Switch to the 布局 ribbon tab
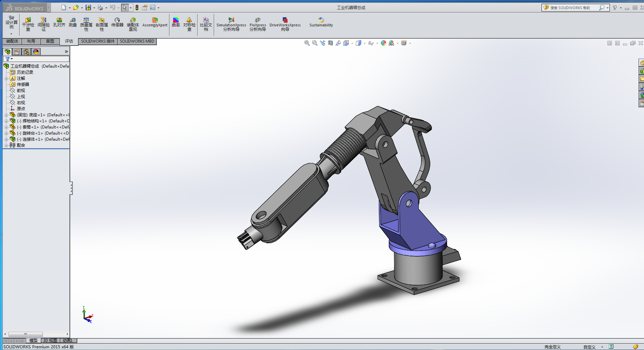This screenshot has height=350, width=644. [x=31, y=41]
